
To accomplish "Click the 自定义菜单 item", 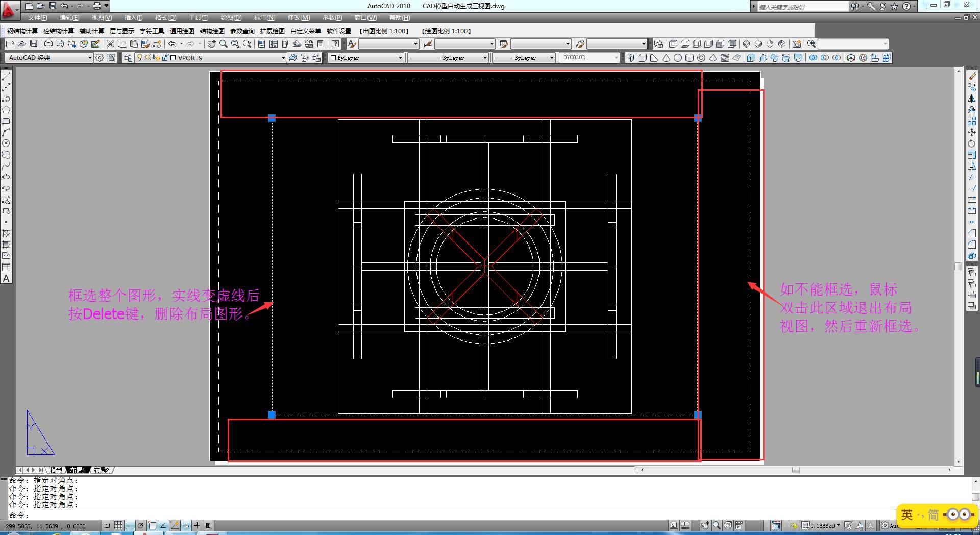I will [306, 31].
